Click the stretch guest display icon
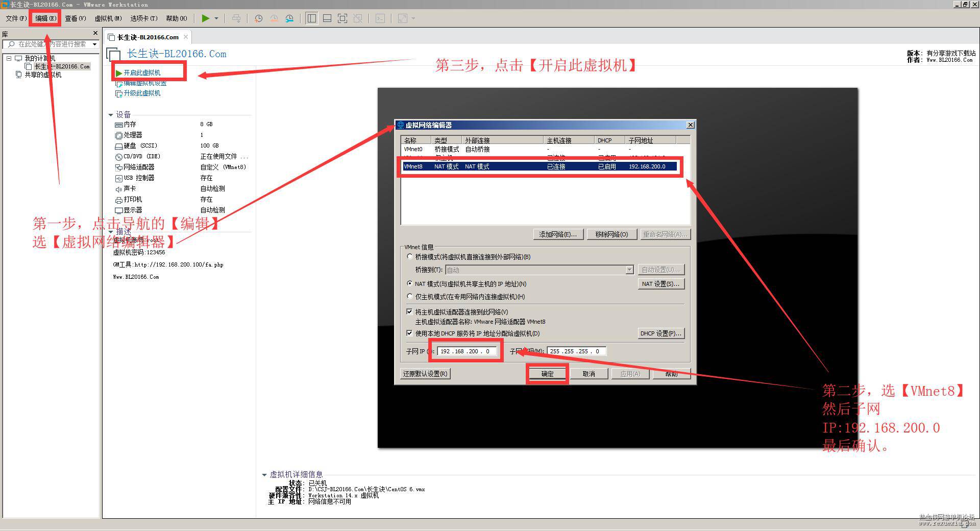980x531 pixels. [x=403, y=18]
